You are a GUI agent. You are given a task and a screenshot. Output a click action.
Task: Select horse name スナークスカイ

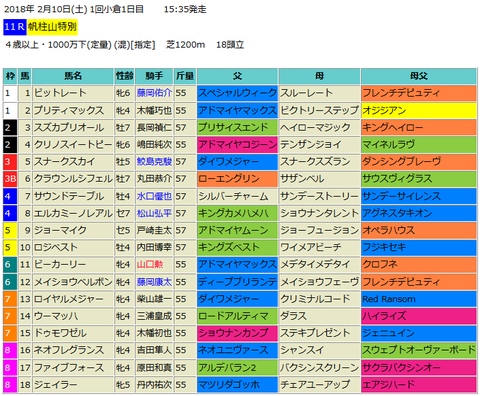(x=65, y=162)
